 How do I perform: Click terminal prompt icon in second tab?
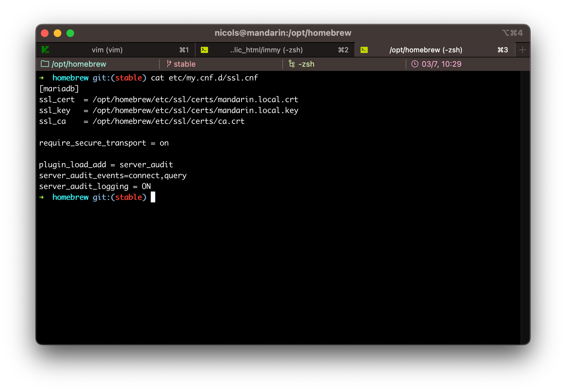coord(204,50)
